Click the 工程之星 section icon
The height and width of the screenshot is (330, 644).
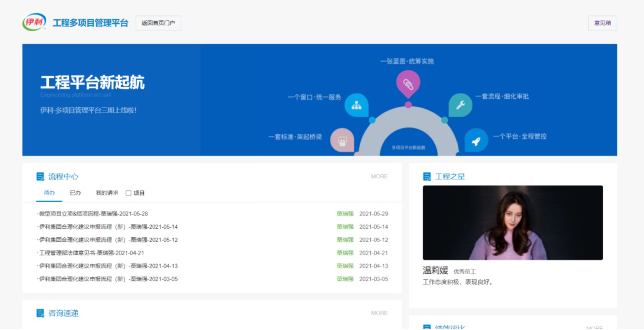point(427,176)
